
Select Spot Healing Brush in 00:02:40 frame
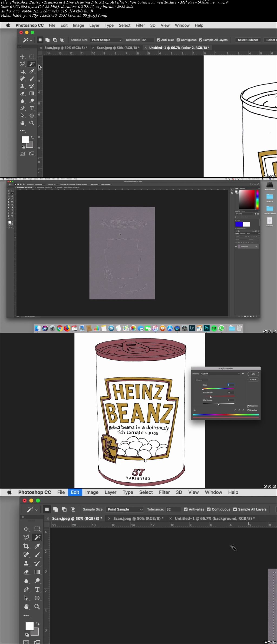point(26,555)
